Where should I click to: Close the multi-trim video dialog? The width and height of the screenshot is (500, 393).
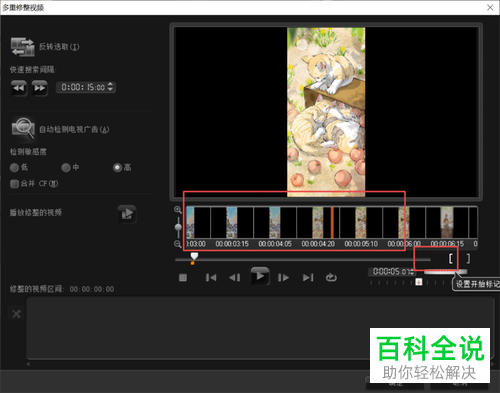490,7
